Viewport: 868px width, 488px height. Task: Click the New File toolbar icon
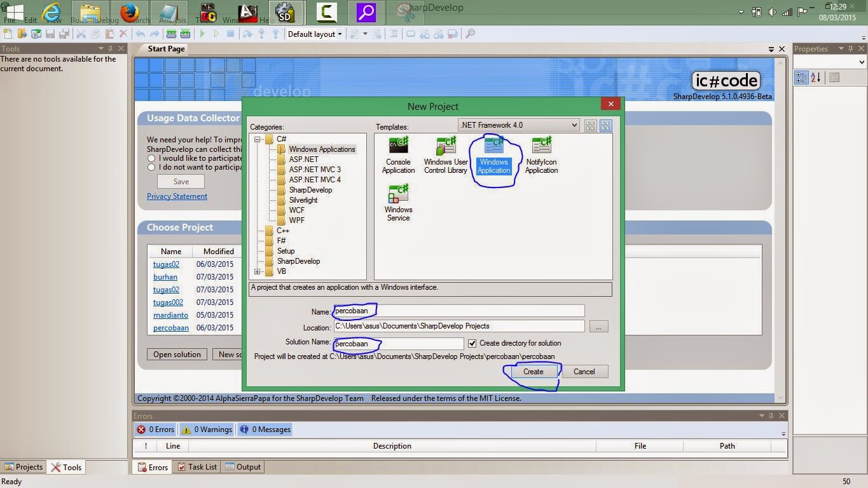click(9, 34)
